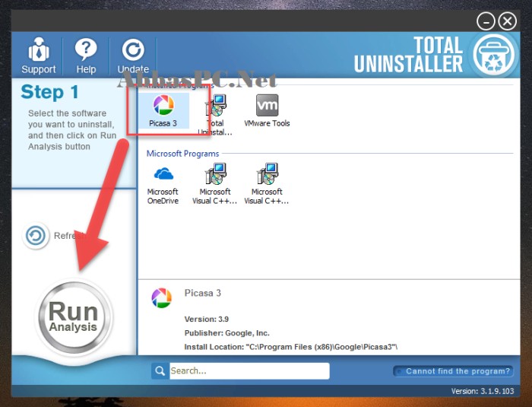Click the Publisher: Google, Inc. text

tap(227, 333)
